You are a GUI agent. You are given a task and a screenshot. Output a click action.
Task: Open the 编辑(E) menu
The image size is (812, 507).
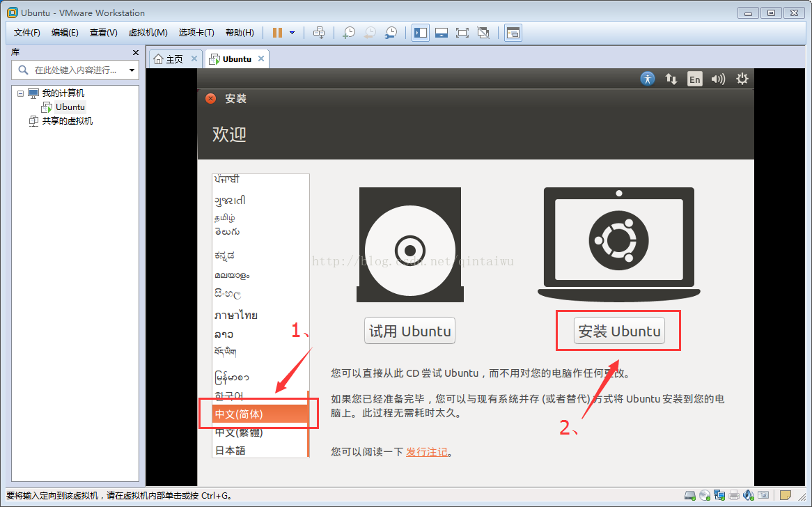65,33
